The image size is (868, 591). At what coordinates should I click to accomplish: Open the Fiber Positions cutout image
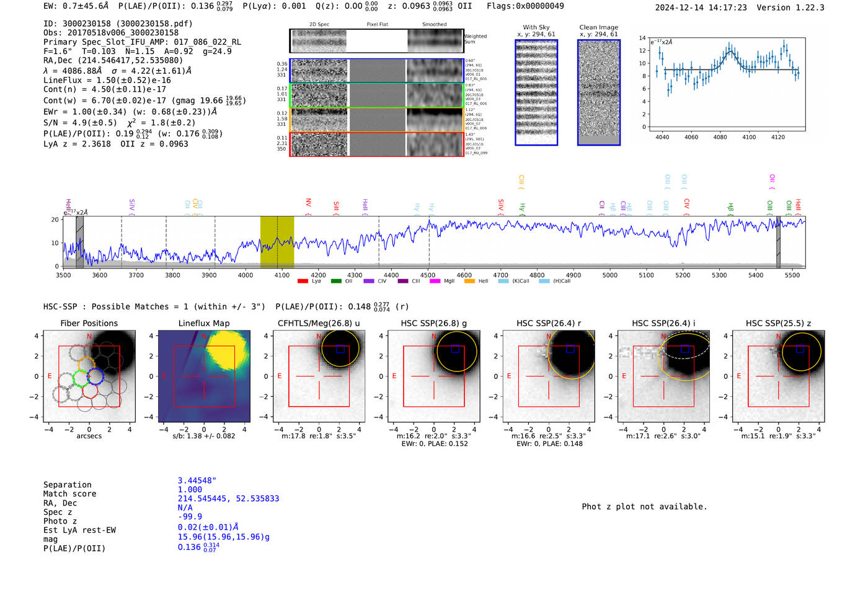pos(89,376)
